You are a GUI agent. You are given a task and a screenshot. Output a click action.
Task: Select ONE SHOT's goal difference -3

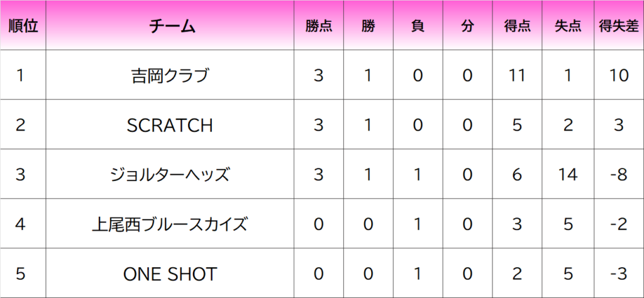pos(619,273)
